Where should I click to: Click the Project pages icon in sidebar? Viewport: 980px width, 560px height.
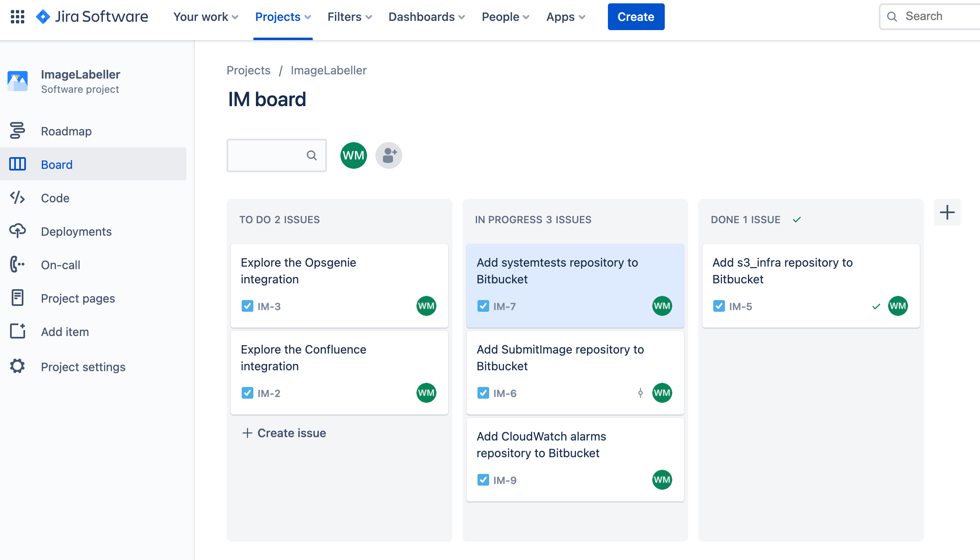[x=18, y=298]
